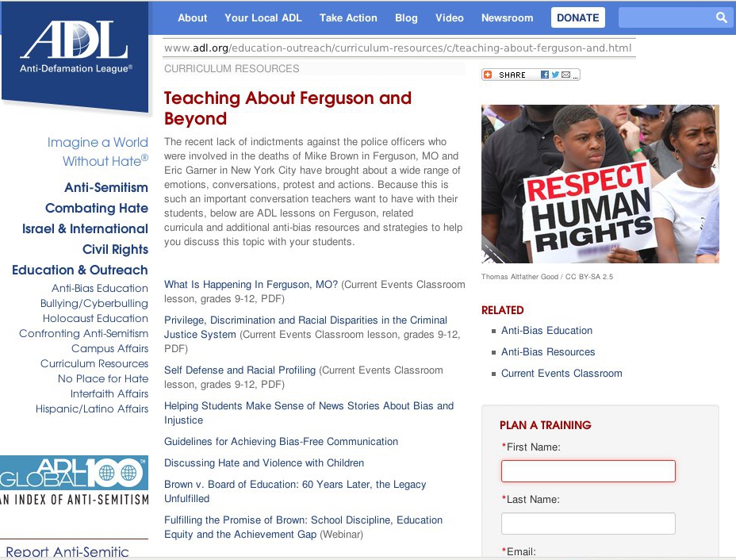The height and width of the screenshot is (560, 736).
Task: Share page via Facebook icon
Action: click(545, 75)
